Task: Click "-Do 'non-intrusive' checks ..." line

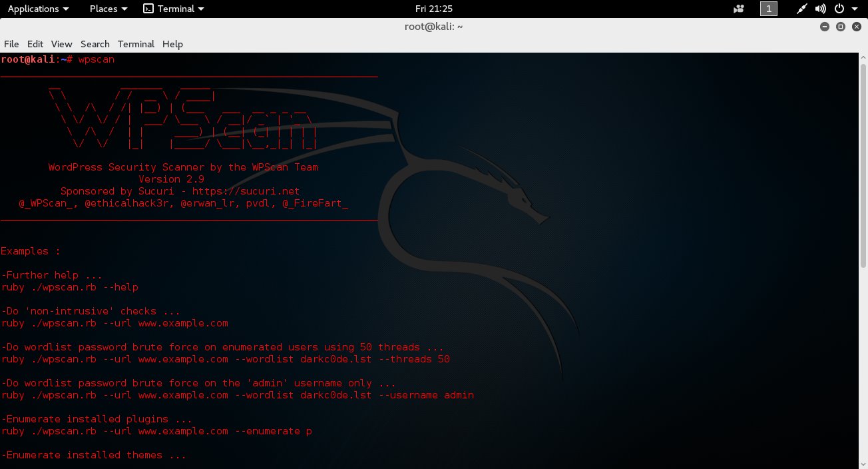Action: pyautogui.click(x=91, y=311)
